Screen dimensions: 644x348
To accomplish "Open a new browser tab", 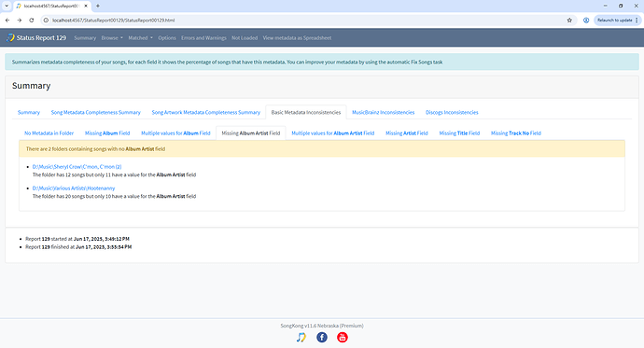I will click(98, 6).
